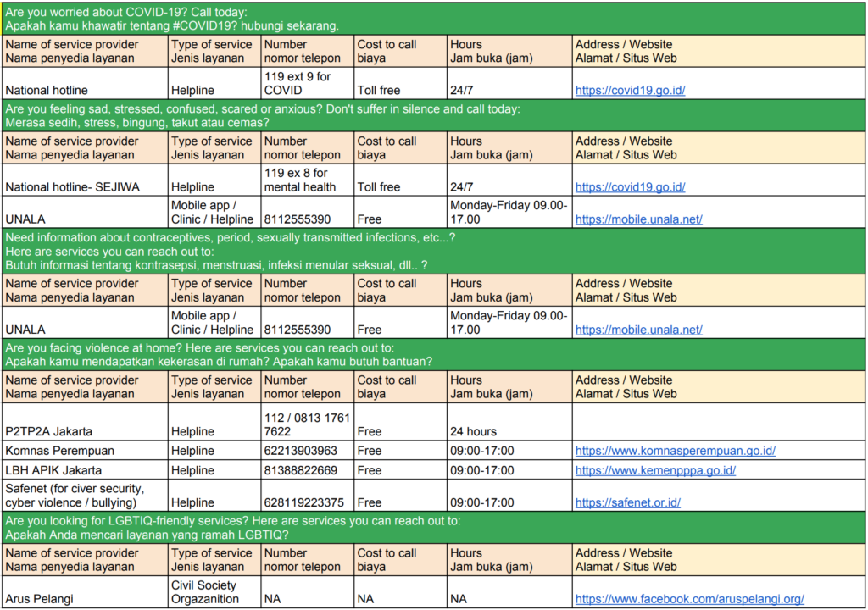Open covid19.go.id link in the SEJIWA row
Viewport: 868px width, 610px height.
[x=630, y=187]
